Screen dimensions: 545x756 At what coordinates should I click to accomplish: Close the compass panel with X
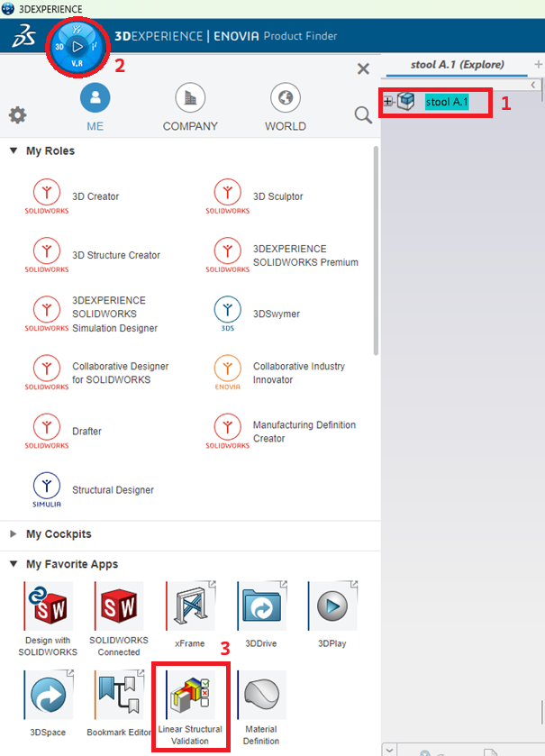point(363,68)
